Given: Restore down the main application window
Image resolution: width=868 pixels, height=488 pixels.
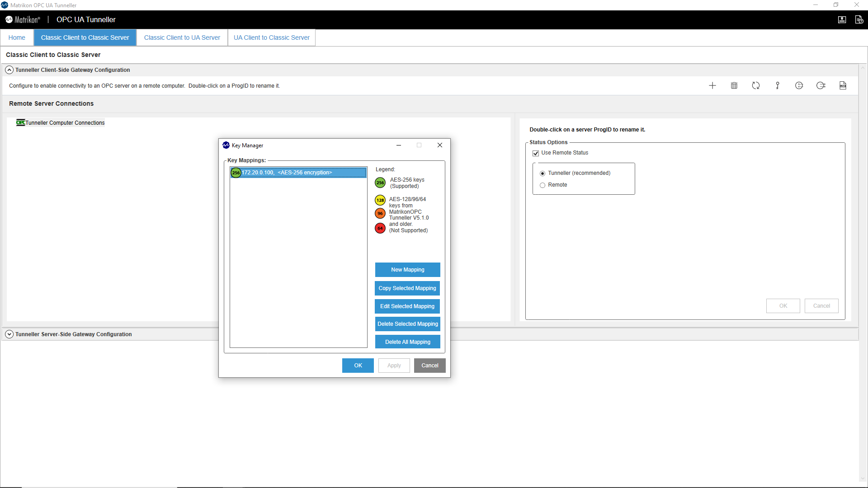Looking at the screenshot, I should tap(836, 5).
